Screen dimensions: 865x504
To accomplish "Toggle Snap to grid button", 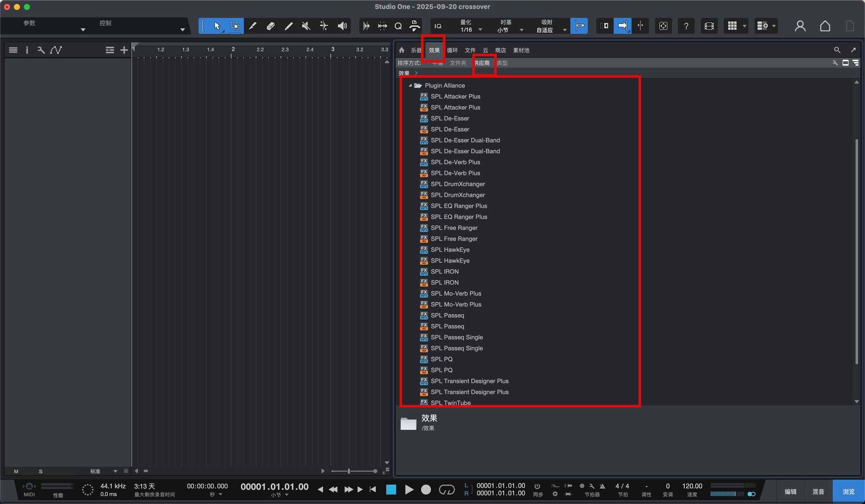I will pyautogui.click(x=579, y=26).
